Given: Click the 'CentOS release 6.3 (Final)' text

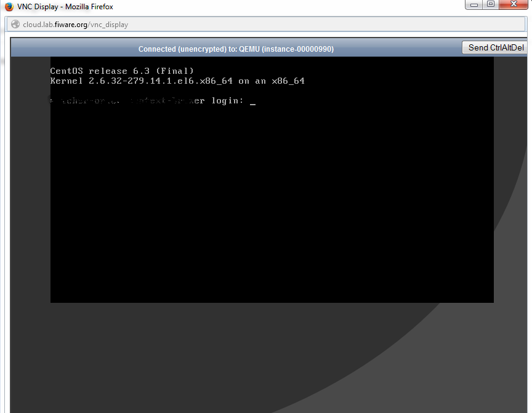Looking at the screenshot, I should 122,71.
